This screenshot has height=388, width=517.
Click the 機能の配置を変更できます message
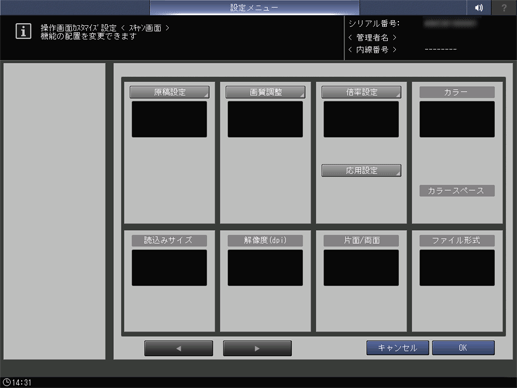(x=89, y=36)
